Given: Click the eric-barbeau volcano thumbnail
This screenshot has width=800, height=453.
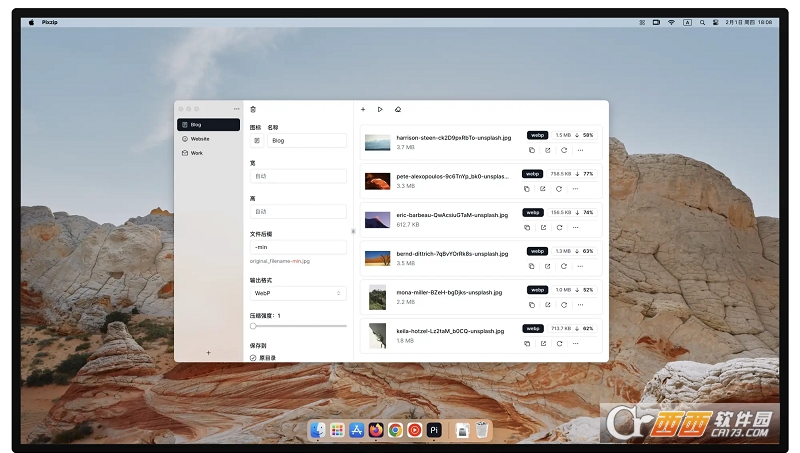Looking at the screenshot, I should coord(378,220).
